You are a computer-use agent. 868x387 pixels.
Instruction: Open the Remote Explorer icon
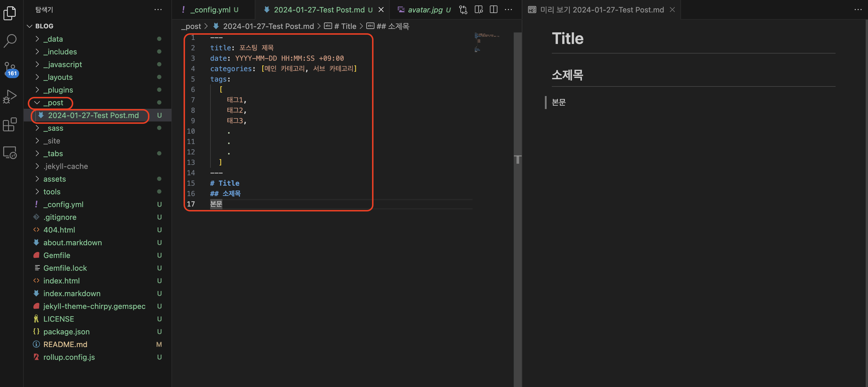[10, 152]
